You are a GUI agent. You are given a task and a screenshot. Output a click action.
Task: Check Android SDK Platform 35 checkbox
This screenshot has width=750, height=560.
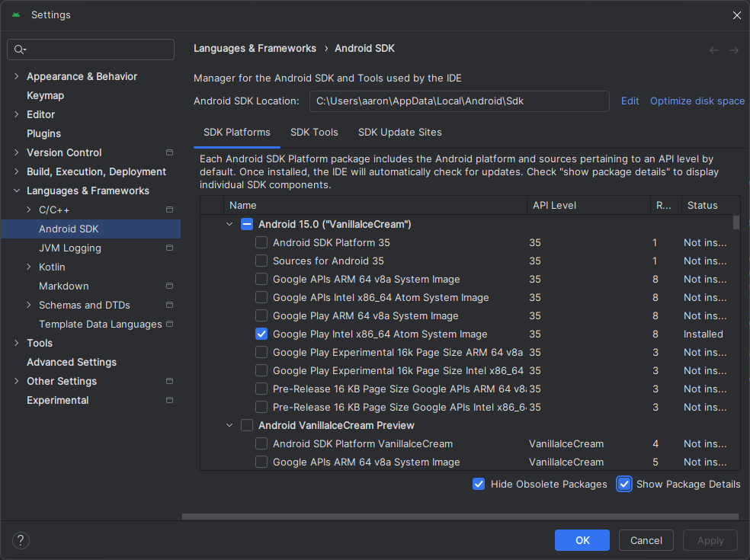click(261, 242)
